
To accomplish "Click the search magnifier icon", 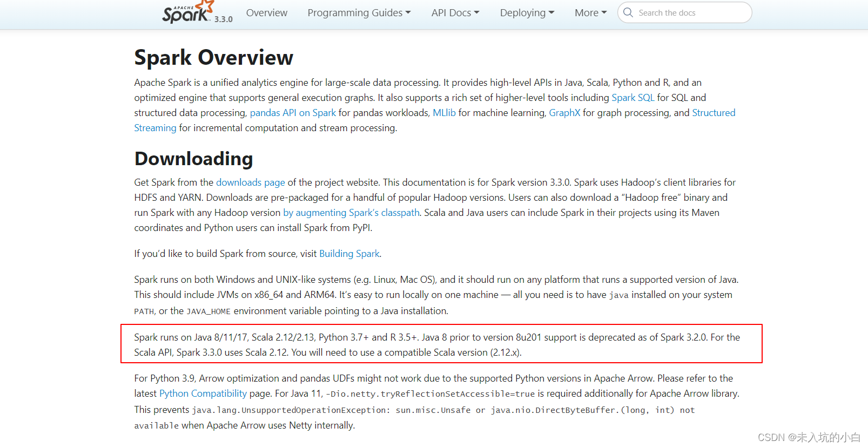I will [x=628, y=12].
